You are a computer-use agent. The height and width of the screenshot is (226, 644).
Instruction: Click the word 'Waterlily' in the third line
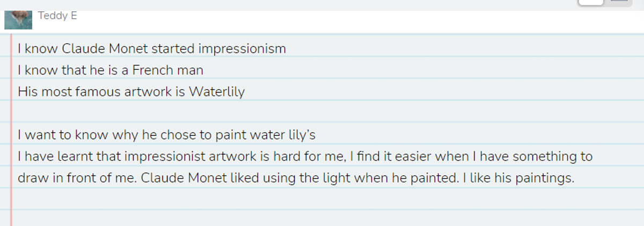coord(217,92)
